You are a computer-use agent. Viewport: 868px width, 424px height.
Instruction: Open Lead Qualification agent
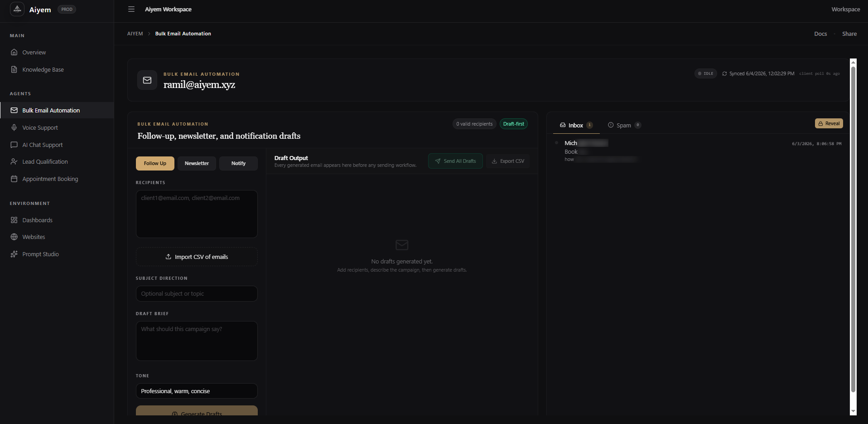coord(57,161)
